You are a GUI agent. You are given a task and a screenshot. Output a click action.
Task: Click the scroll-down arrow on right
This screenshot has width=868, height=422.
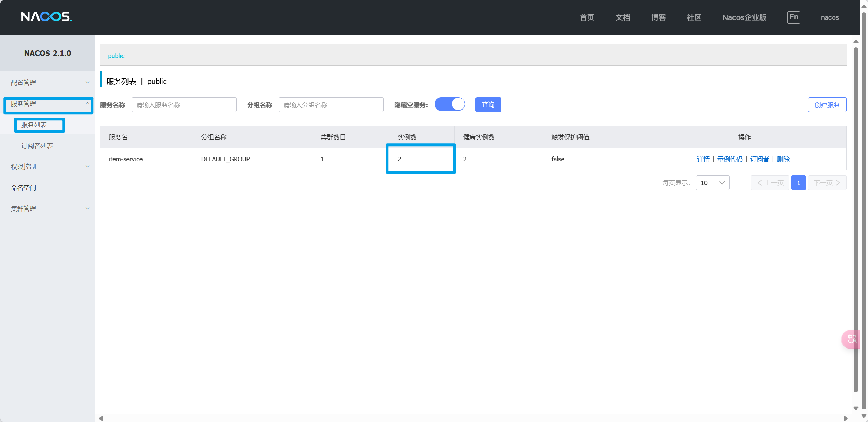point(856,408)
